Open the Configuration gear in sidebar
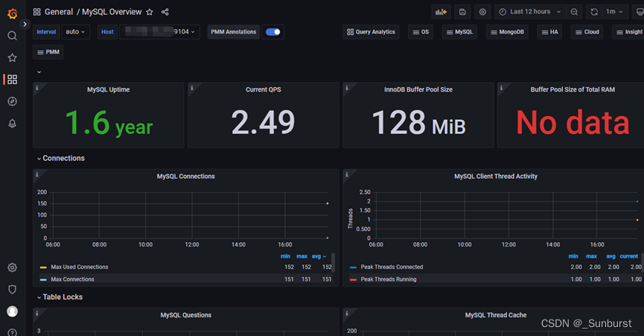Screen dimensions: 644x336 (x=13, y=267)
